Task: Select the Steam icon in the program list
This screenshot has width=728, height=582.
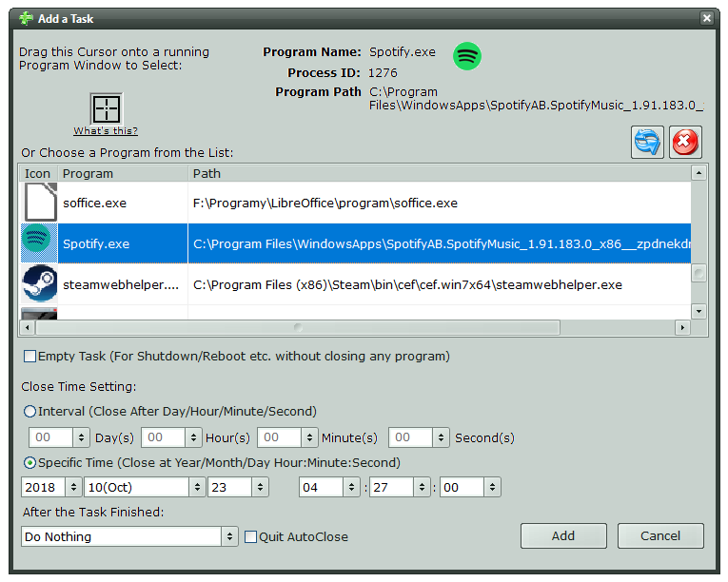Action: [x=39, y=283]
